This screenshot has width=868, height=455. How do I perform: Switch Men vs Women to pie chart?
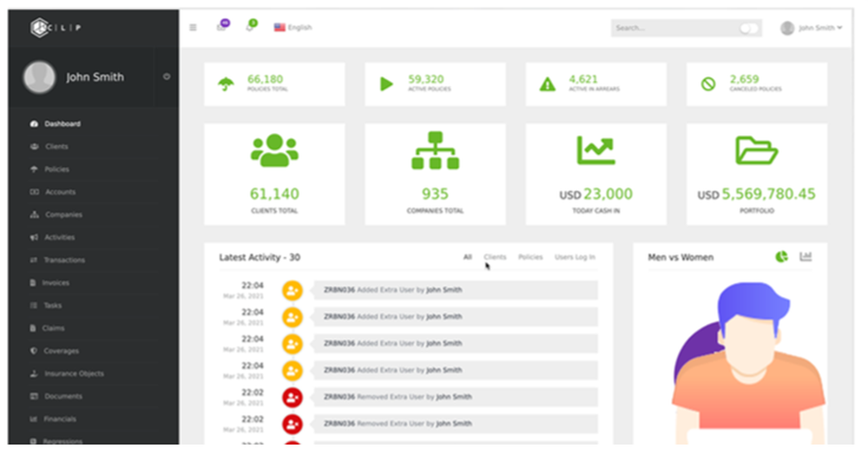pyautogui.click(x=781, y=257)
